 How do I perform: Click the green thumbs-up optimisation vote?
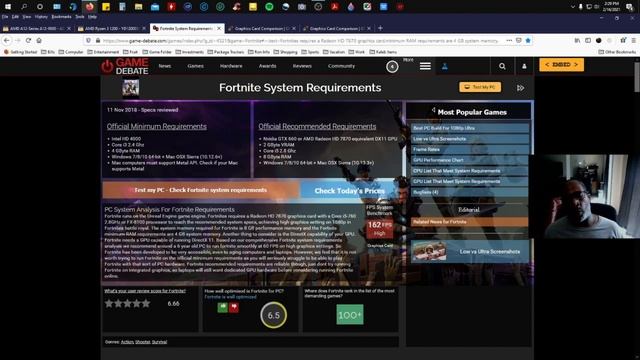222,307
